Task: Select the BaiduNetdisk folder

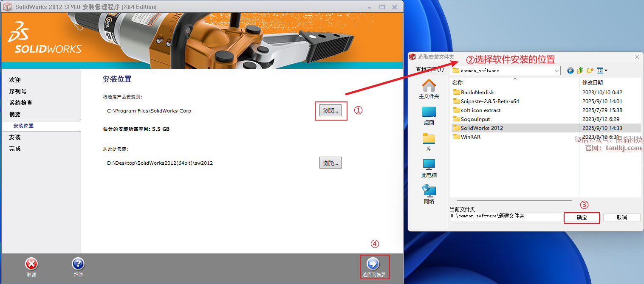Action: 477,92
